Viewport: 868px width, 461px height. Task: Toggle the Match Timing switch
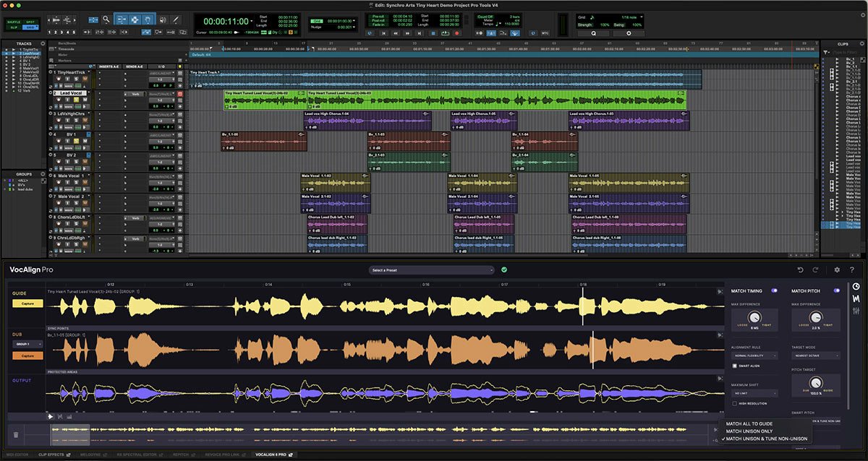[x=774, y=290]
